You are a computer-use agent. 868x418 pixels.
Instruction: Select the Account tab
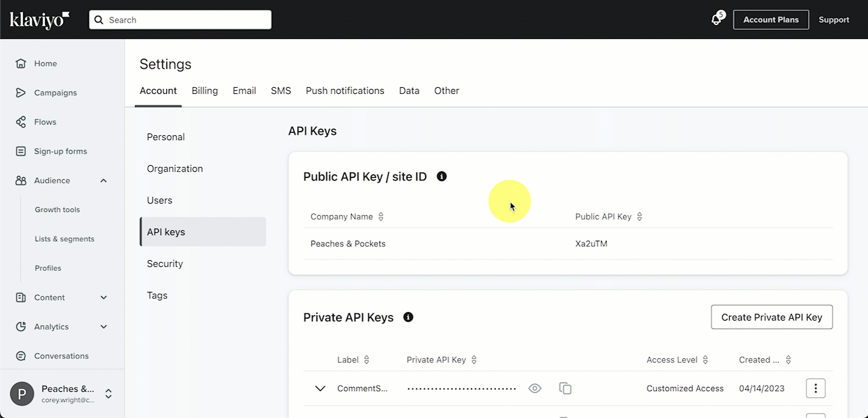158,91
